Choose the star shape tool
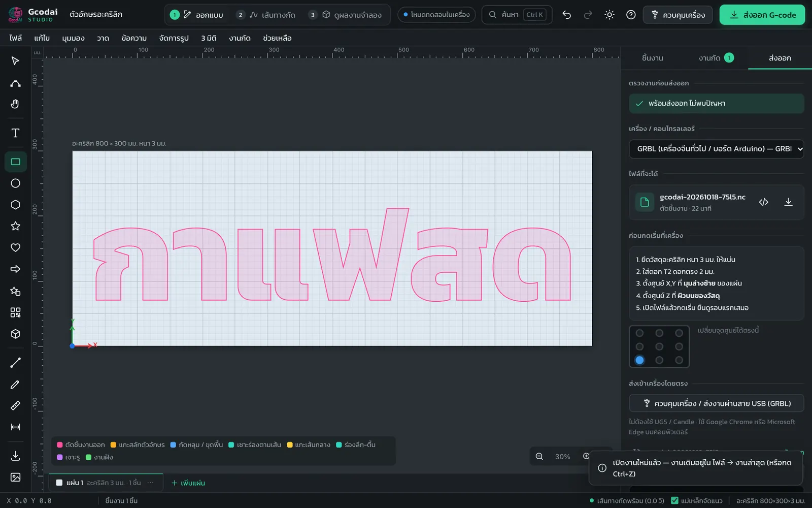 point(15,226)
